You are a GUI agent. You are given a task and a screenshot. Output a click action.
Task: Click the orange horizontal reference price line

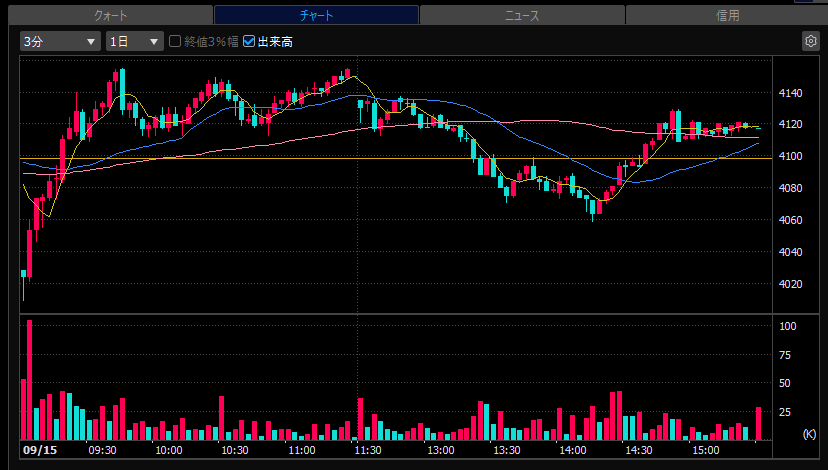396,158
